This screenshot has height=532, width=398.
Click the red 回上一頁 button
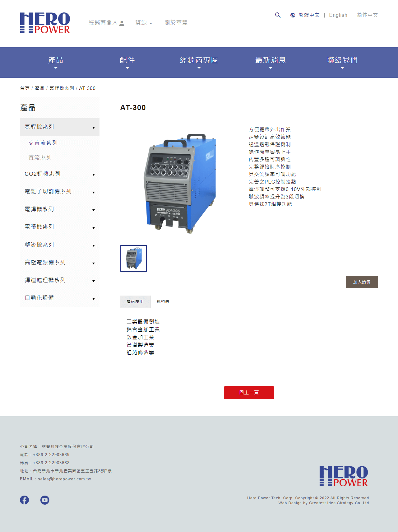[x=249, y=393]
